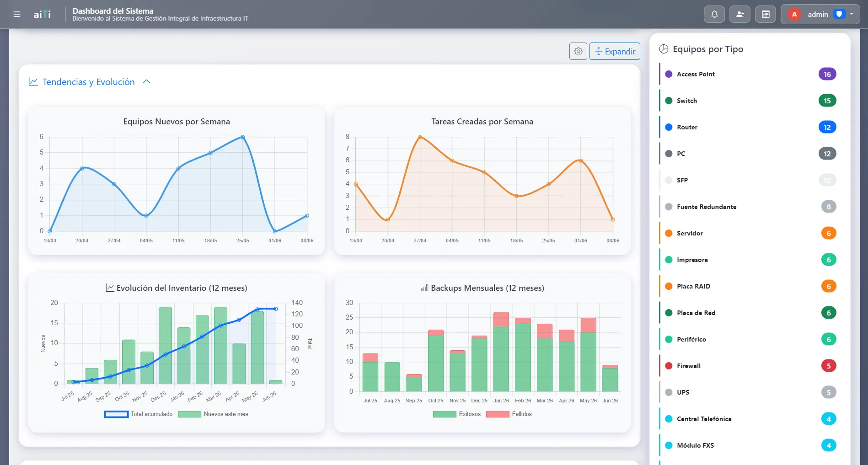The width and height of the screenshot is (868, 465).
Task: Select Placa de Red row
Action: (750, 313)
